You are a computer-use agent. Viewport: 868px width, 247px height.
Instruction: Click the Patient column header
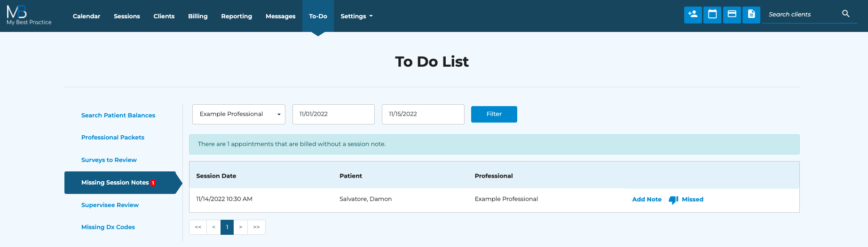(351, 176)
